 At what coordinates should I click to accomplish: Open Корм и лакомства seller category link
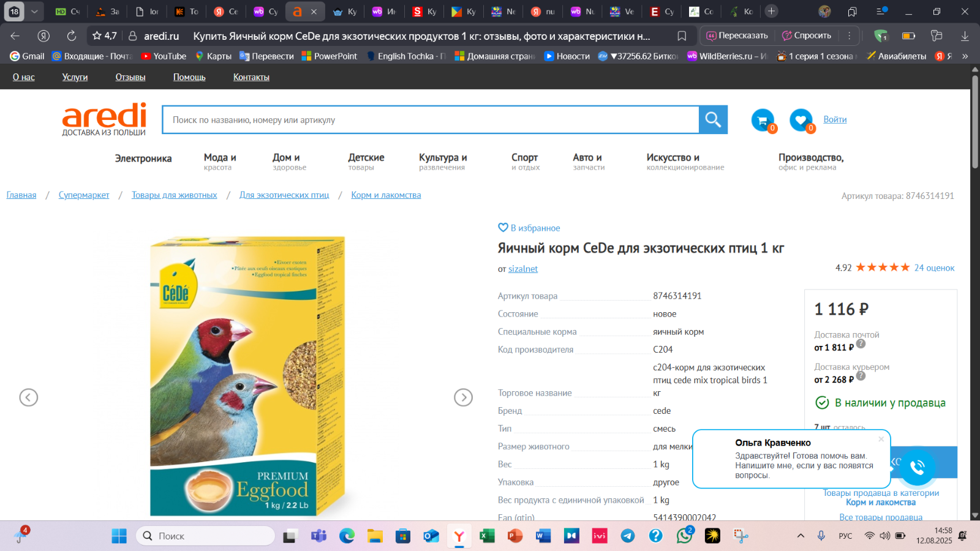point(881,503)
